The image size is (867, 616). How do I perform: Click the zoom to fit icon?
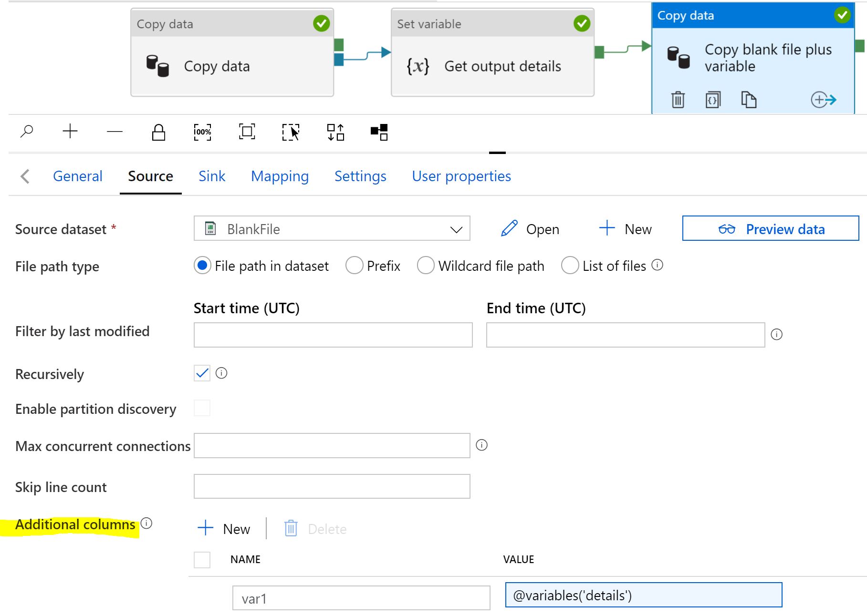[247, 132]
